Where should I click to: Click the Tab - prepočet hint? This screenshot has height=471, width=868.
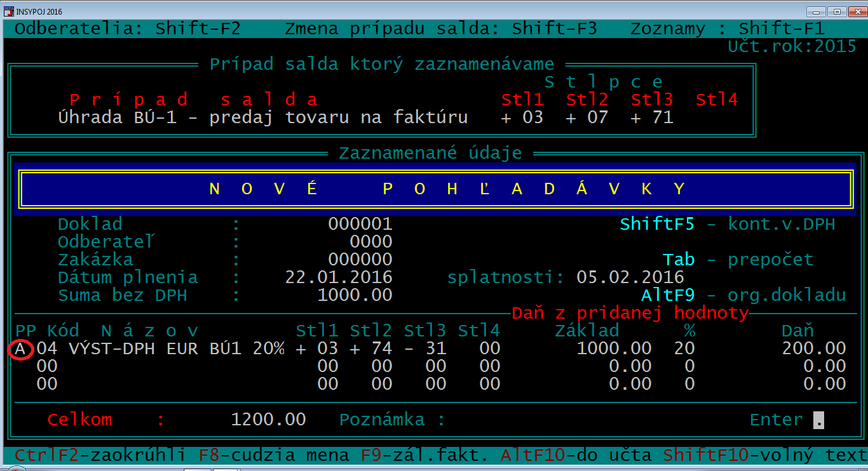click(738, 260)
